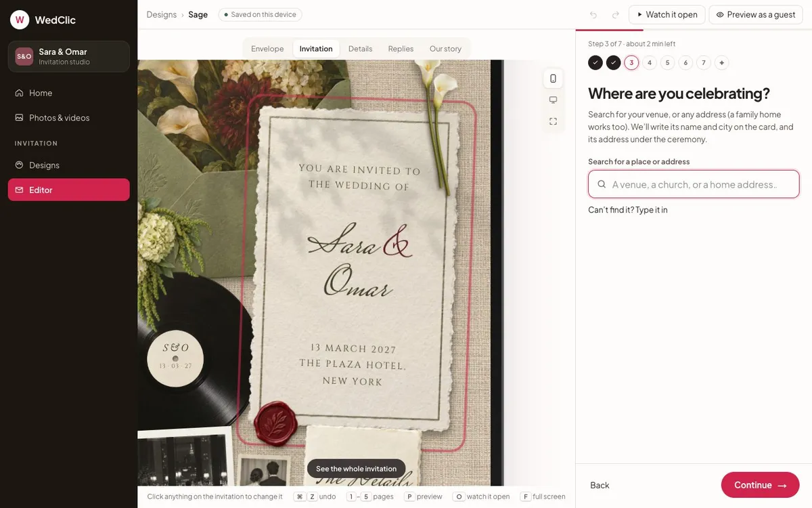Image resolution: width=812 pixels, height=508 pixels.
Task: Click Can't find it? Type it in
Action: point(628,210)
